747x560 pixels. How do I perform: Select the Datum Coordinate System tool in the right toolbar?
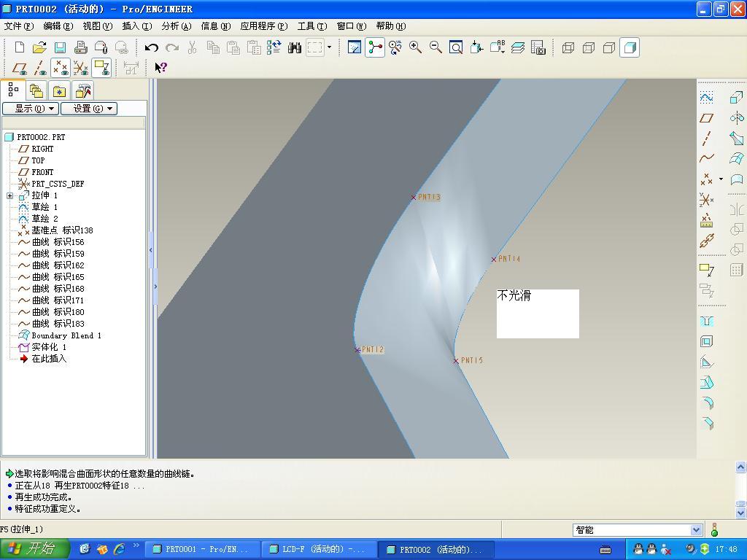(706, 200)
